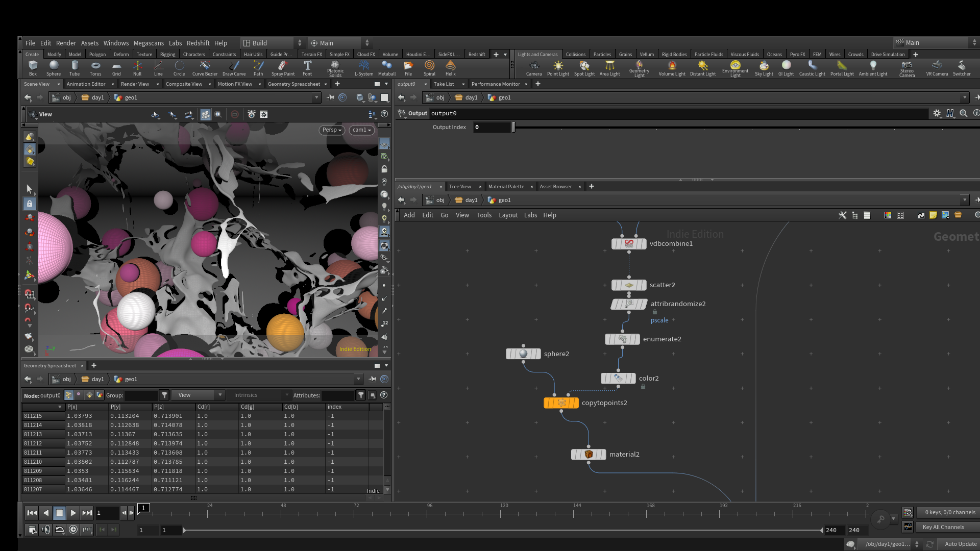Add a Camera from the shelf
The width and height of the screenshot is (980, 551).
pos(534,68)
